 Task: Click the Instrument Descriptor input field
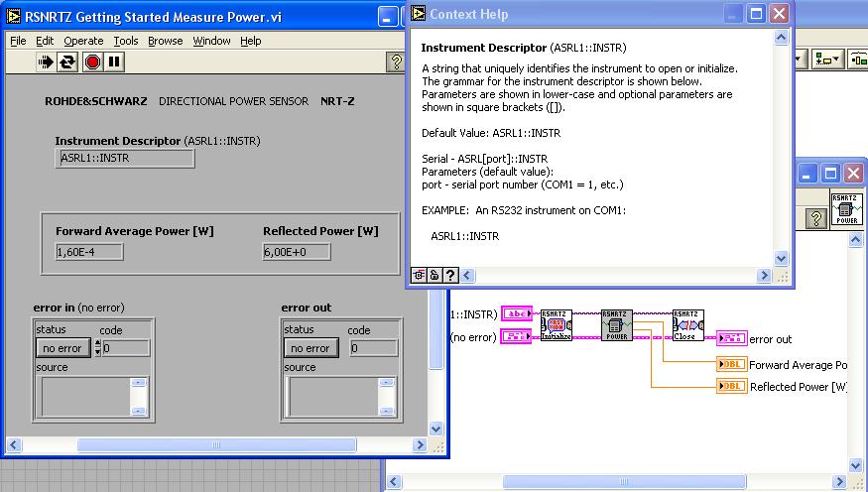[125, 159]
